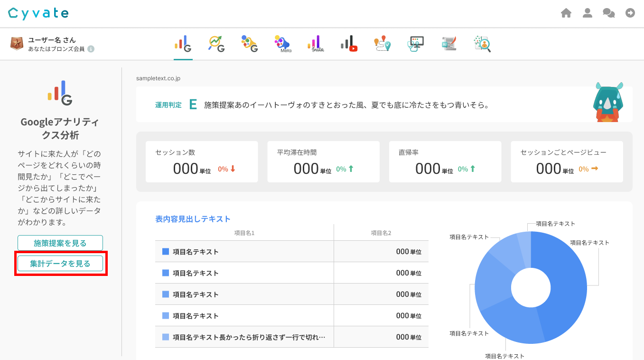Select the Google Ads megaphone icon

pyautogui.click(x=249, y=44)
